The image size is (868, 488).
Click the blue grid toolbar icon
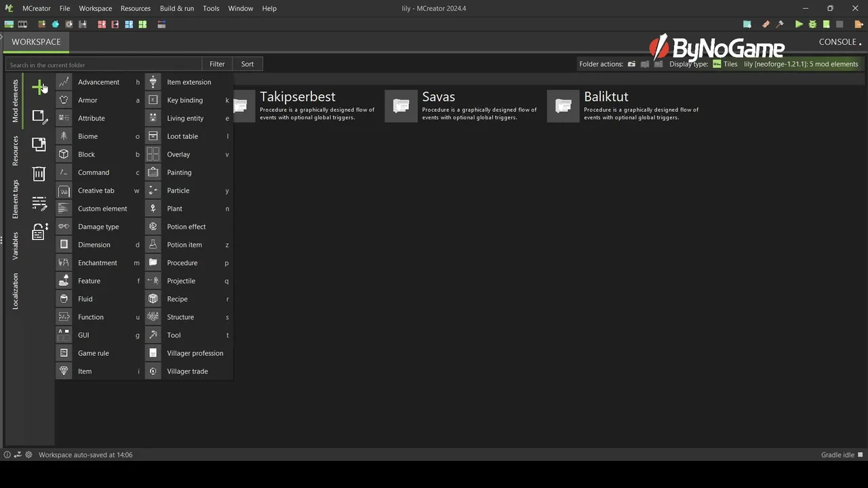tap(129, 24)
